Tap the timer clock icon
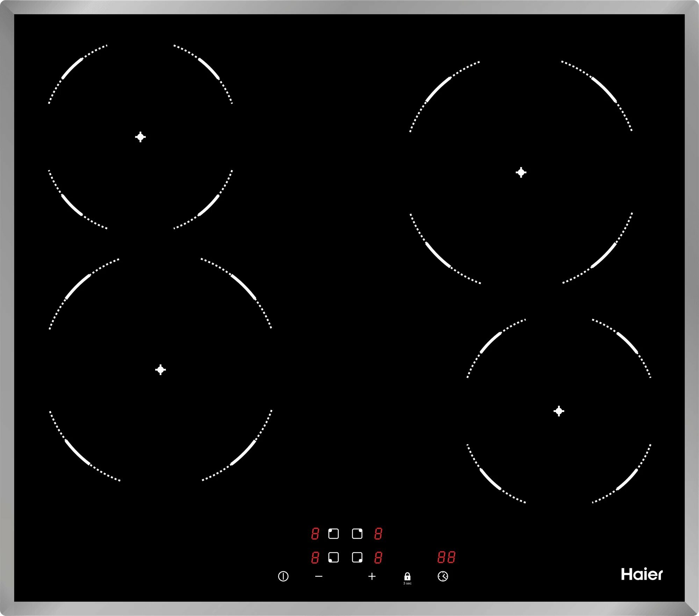 coord(443,576)
